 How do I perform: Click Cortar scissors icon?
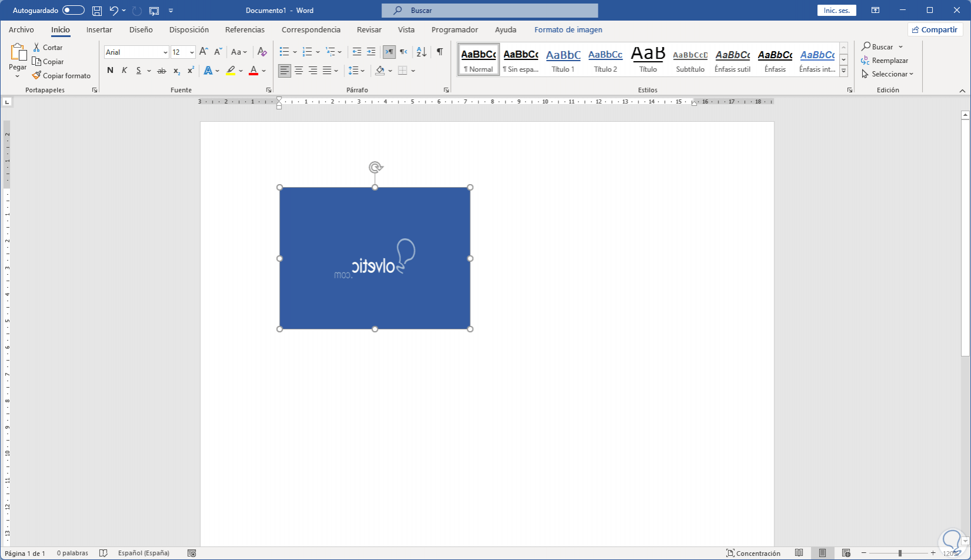coord(36,48)
